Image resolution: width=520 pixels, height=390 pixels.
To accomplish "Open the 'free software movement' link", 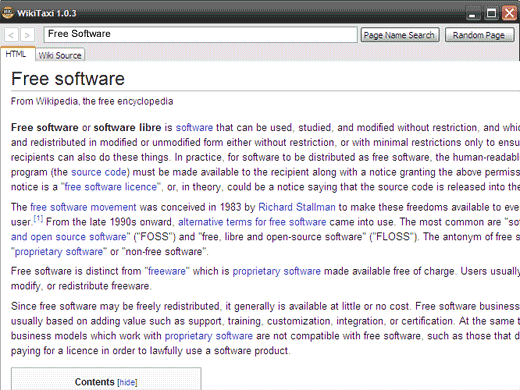I will click(x=83, y=207).
